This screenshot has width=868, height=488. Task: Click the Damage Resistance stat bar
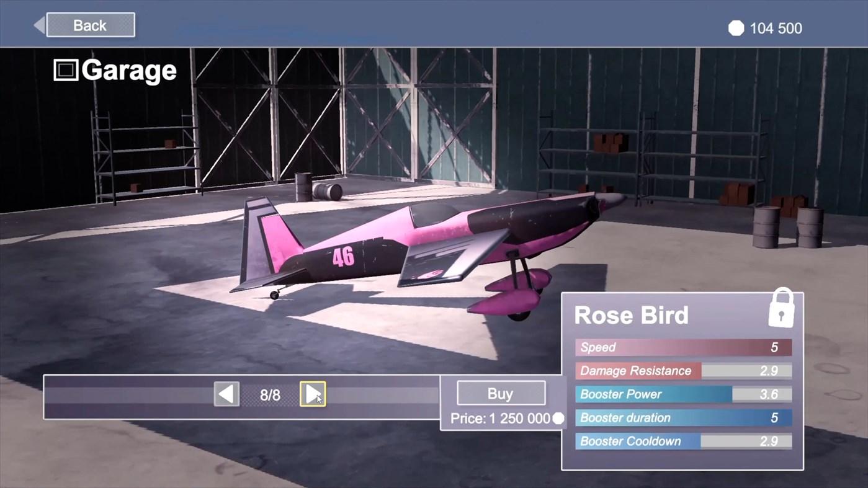pos(682,371)
